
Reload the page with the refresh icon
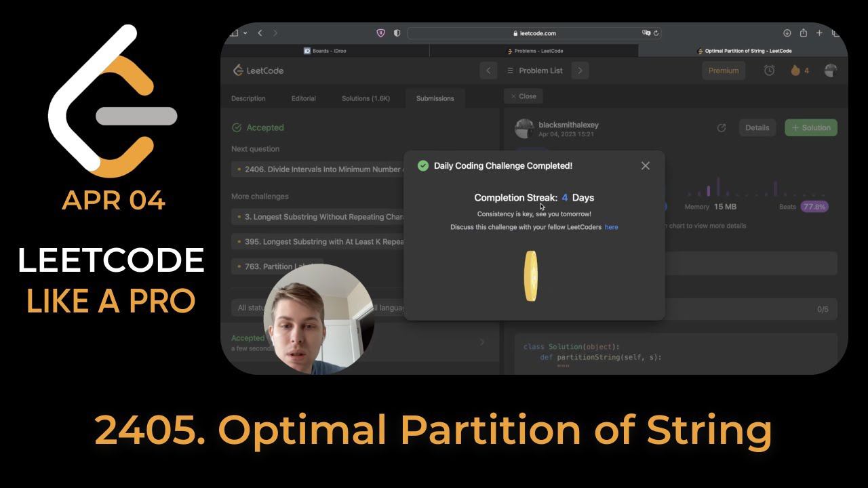[656, 33]
